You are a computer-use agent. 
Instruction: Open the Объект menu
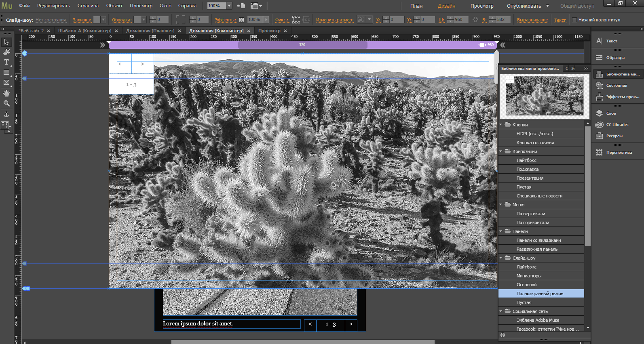(114, 6)
